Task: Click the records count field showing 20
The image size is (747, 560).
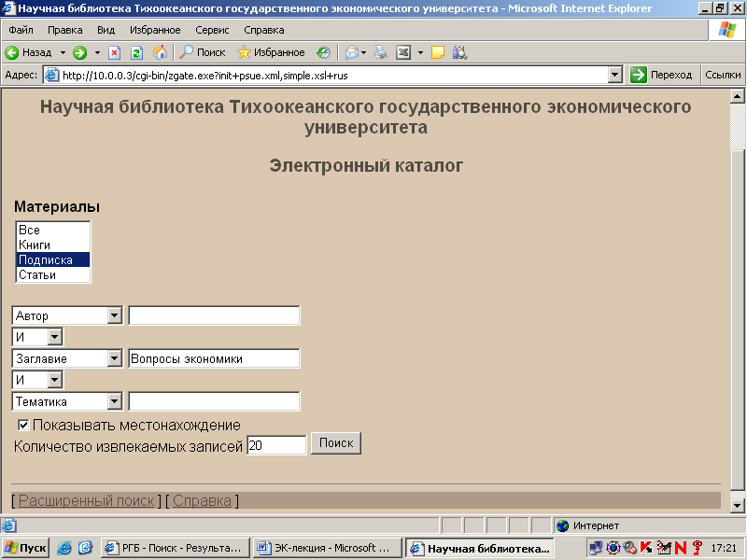Action: pos(276,445)
